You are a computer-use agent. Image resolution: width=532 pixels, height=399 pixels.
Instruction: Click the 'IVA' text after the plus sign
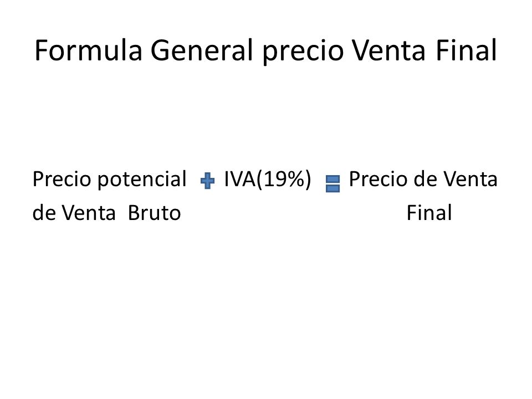239,179
